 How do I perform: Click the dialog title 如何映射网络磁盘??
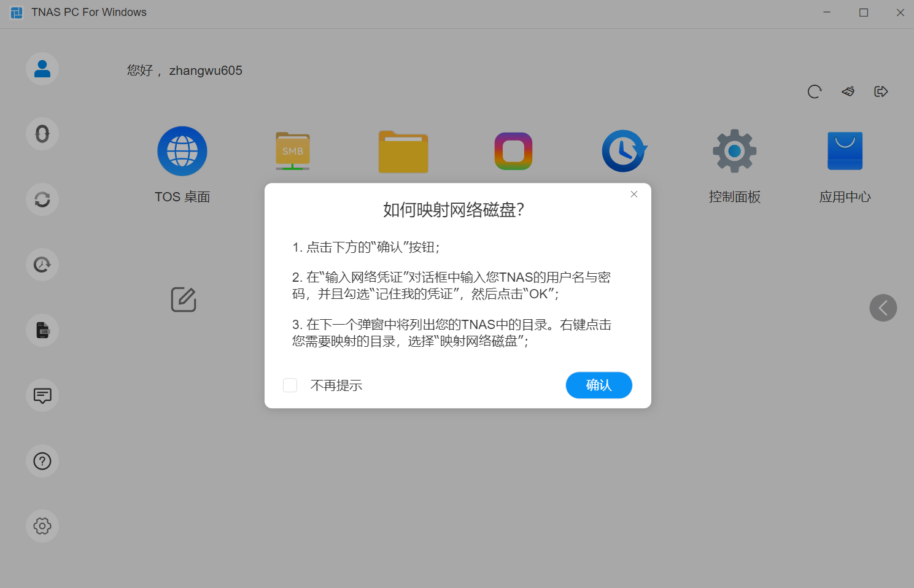(x=454, y=210)
